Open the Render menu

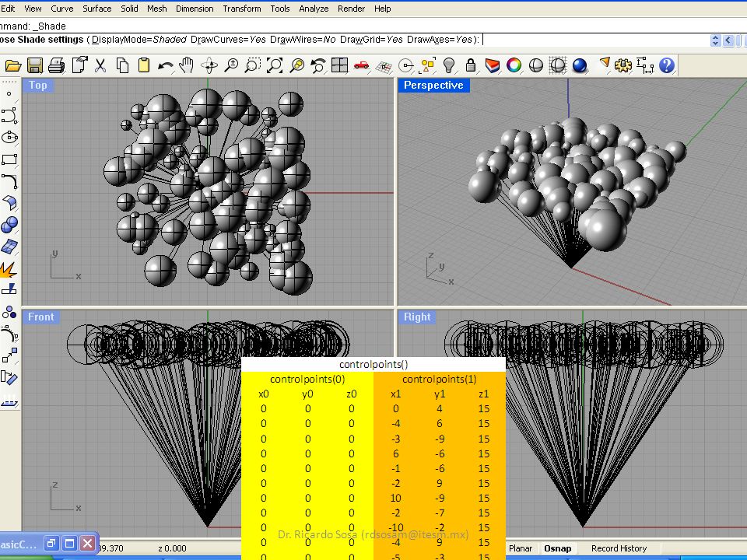click(x=351, y=9)
